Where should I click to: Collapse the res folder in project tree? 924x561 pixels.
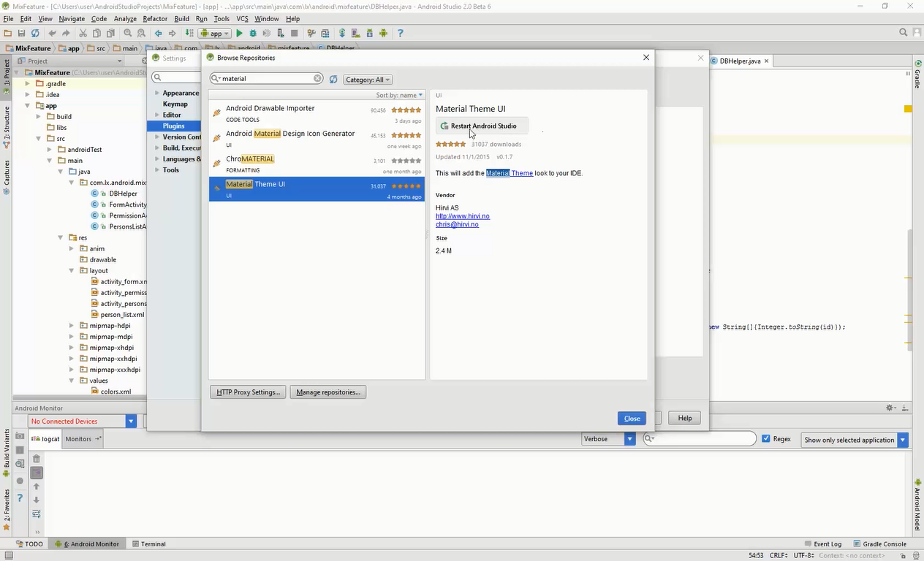pos(61,237)
